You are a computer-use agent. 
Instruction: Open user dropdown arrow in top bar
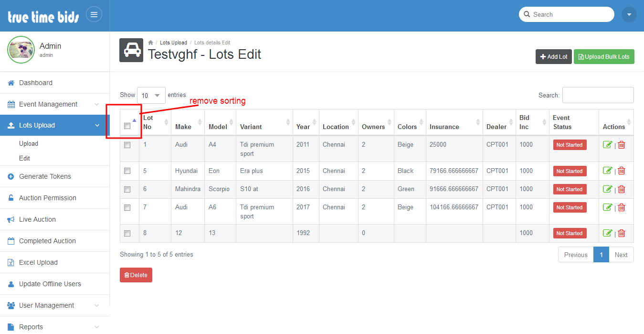click(629, 14)
